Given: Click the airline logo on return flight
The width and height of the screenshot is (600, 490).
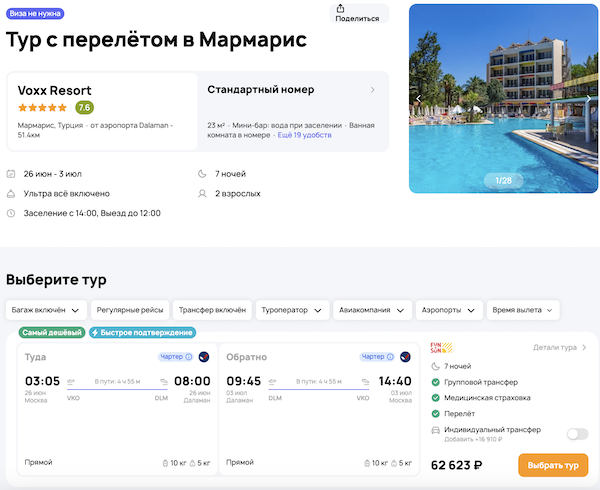Looking at the screenshot, I should click(x=405, y=357).
